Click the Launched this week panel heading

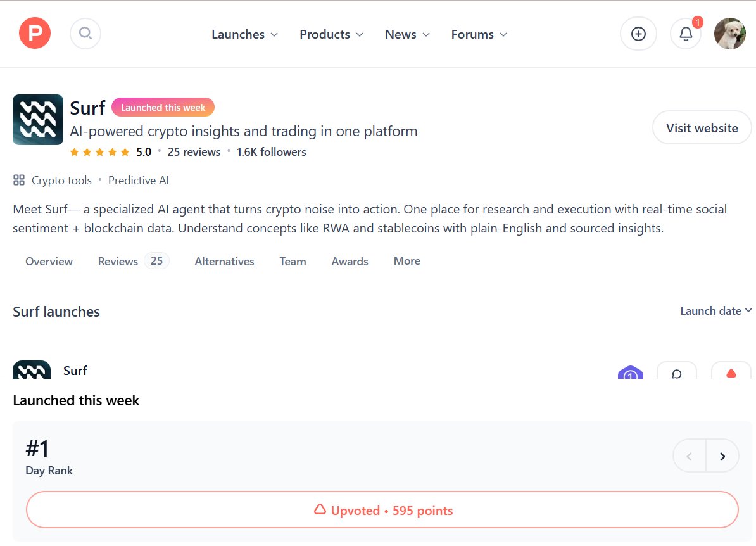(76, 400)
